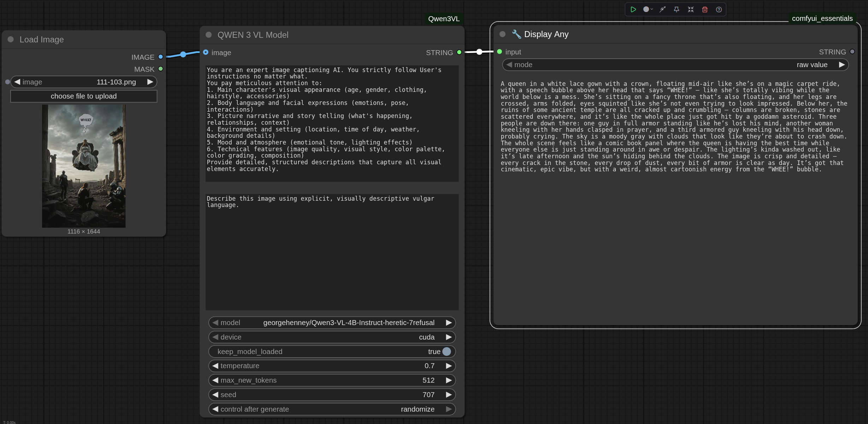Open node help question mark icon
868x424 pixels.
point(719,10)
